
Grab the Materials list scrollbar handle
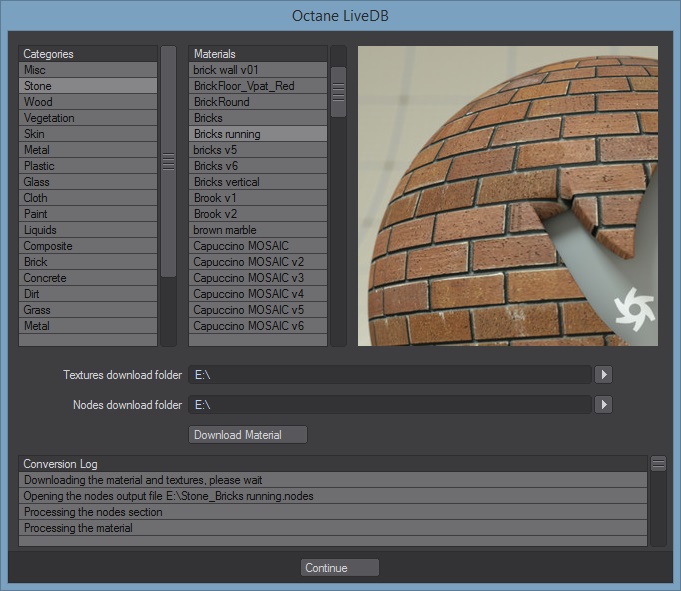point(338,92)
